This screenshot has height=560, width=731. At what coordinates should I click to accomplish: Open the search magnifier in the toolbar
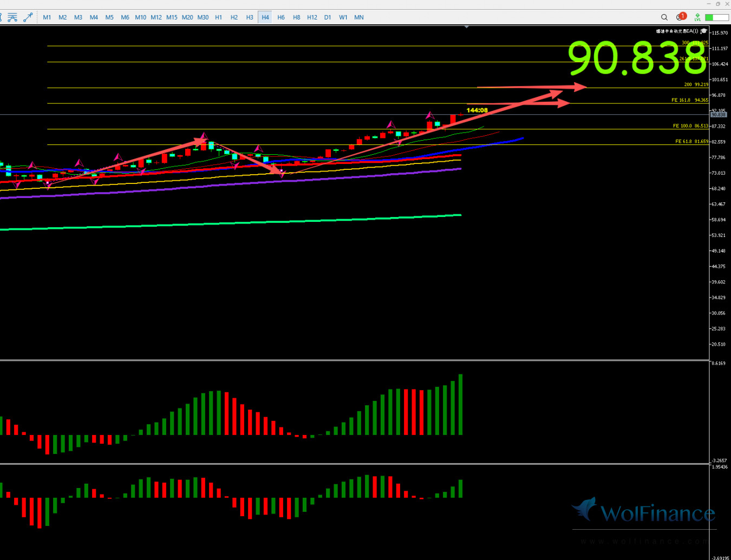pos(664,17)
